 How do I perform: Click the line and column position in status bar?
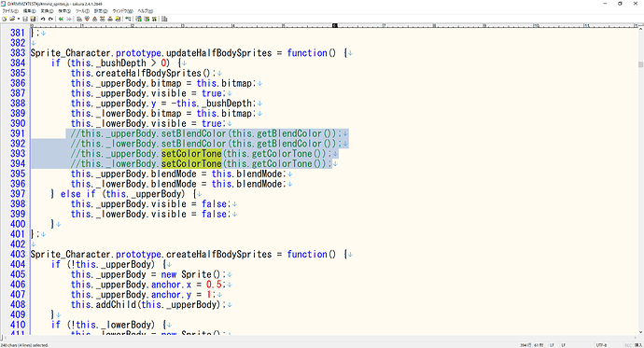tap(532, 345)
